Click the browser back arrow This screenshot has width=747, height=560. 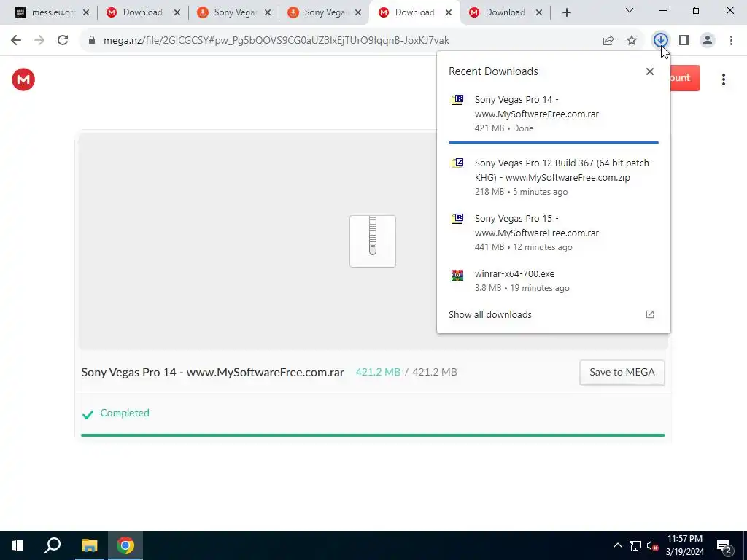[16, 41]
